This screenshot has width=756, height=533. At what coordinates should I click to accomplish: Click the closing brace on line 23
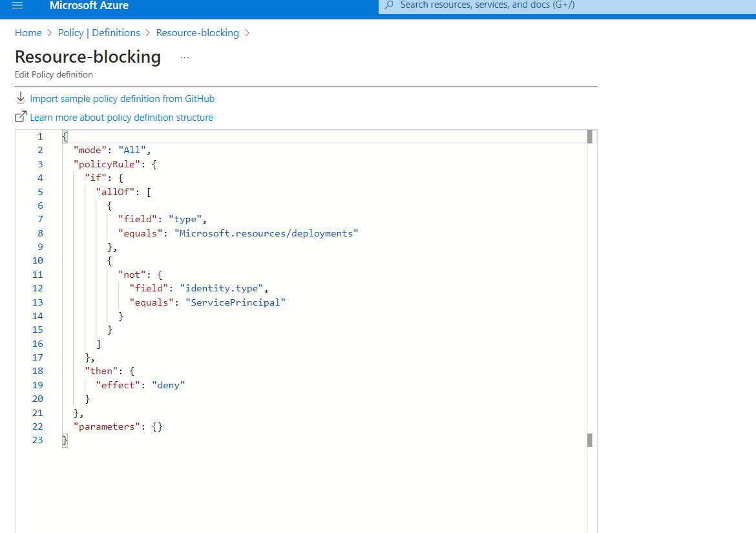[x=65, y=440]
